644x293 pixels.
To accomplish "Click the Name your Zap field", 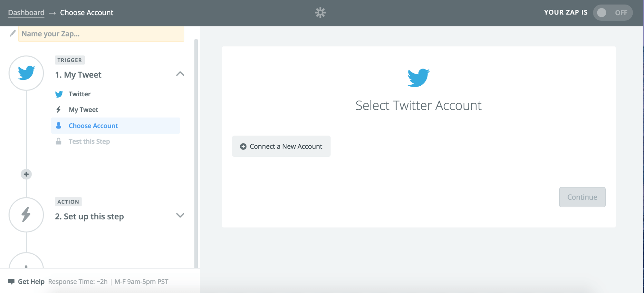I will 101,34.
